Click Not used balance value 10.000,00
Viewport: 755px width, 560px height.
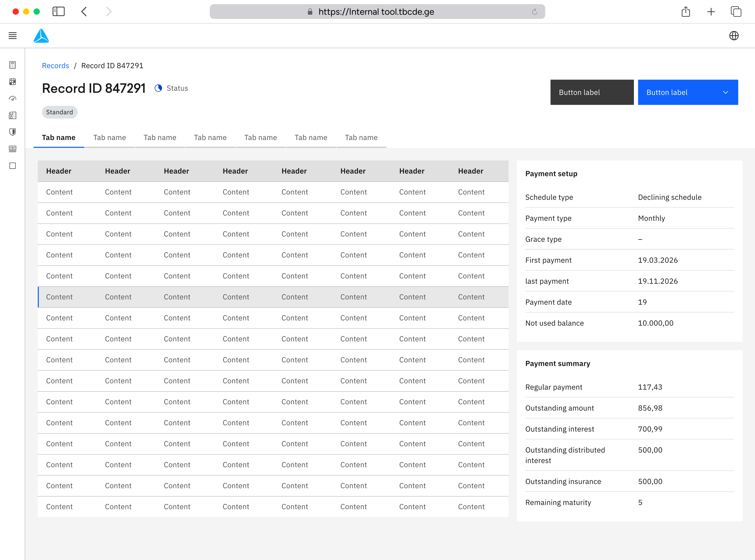[656, 323]
